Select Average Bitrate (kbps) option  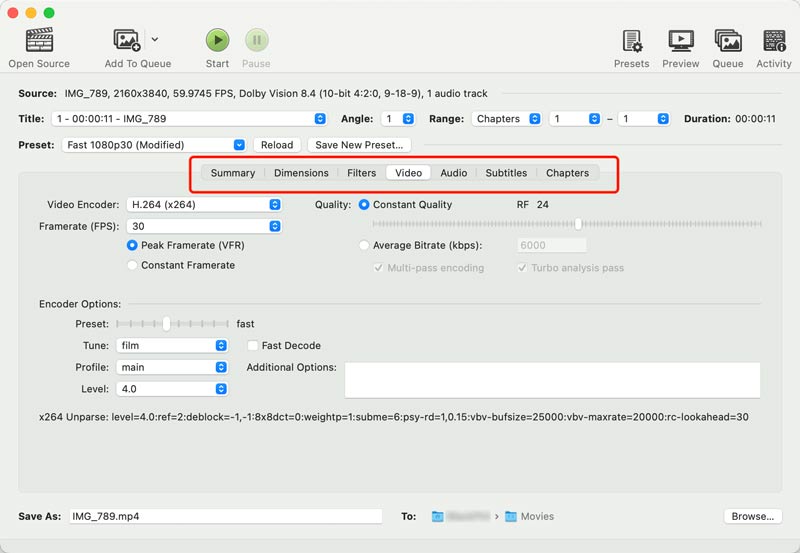coord(364,245)
